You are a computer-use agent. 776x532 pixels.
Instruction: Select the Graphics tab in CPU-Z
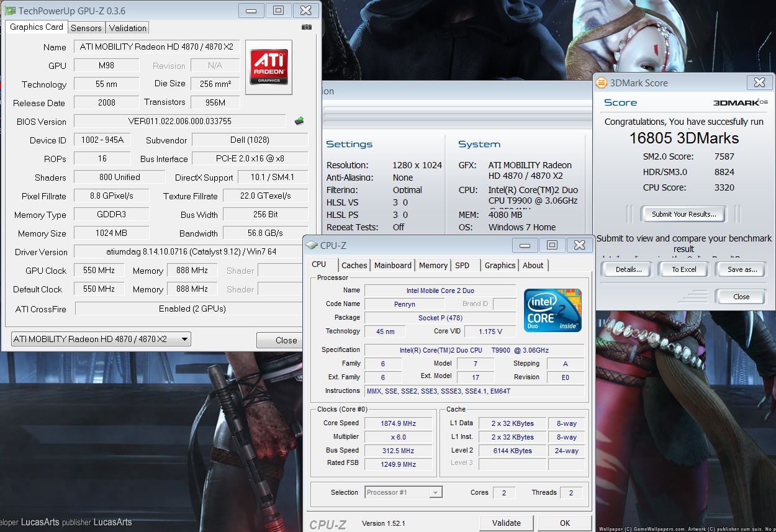(x=500, y=265)
